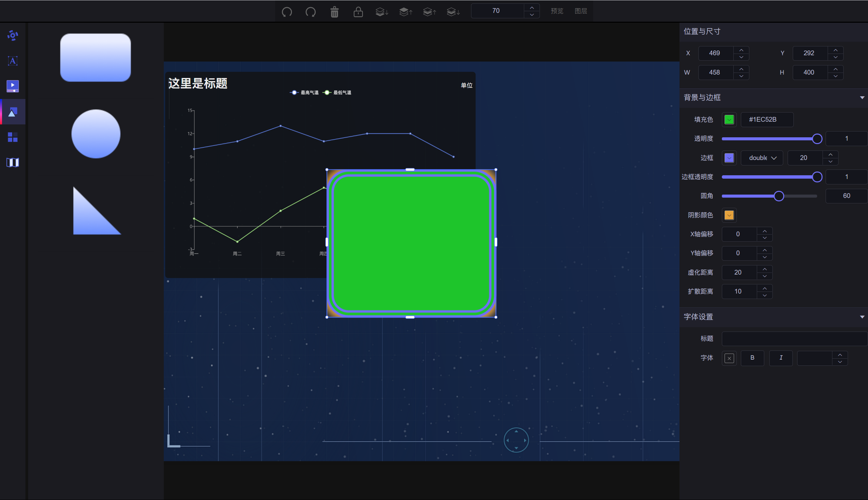This screenshot has height=500, width=868.
Task: Open the media player components sidebar icon
Action: coord(13,86)
